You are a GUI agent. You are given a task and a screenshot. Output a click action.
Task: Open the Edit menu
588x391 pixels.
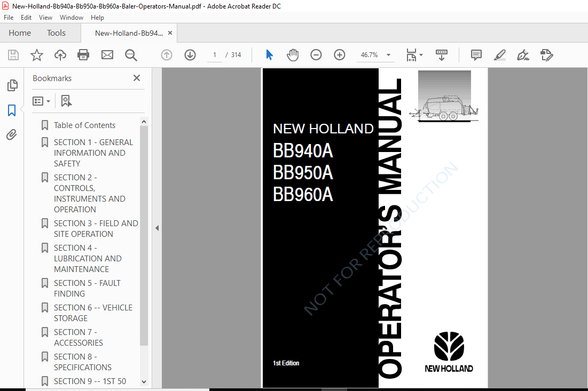coord(26,18)
